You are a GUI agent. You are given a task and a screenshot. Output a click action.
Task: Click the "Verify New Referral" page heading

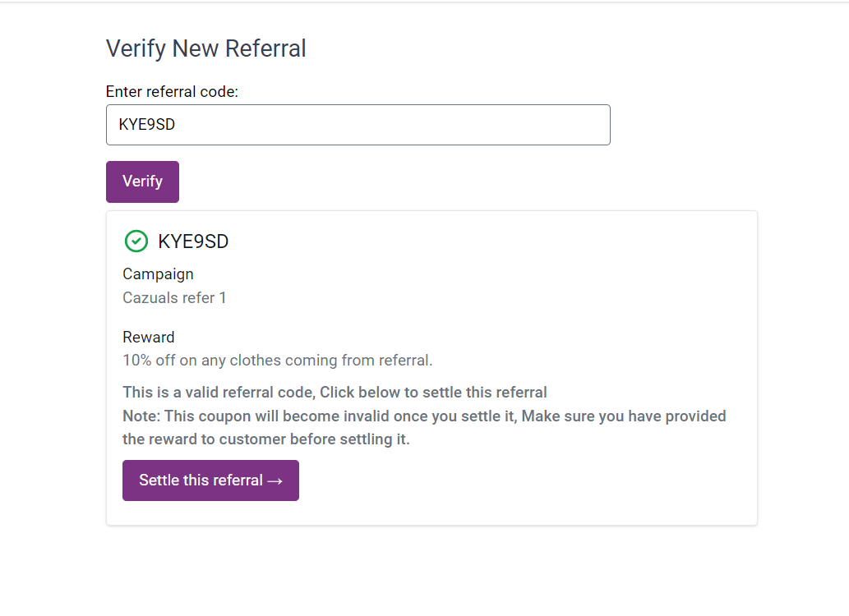click(x=205, y=48)
